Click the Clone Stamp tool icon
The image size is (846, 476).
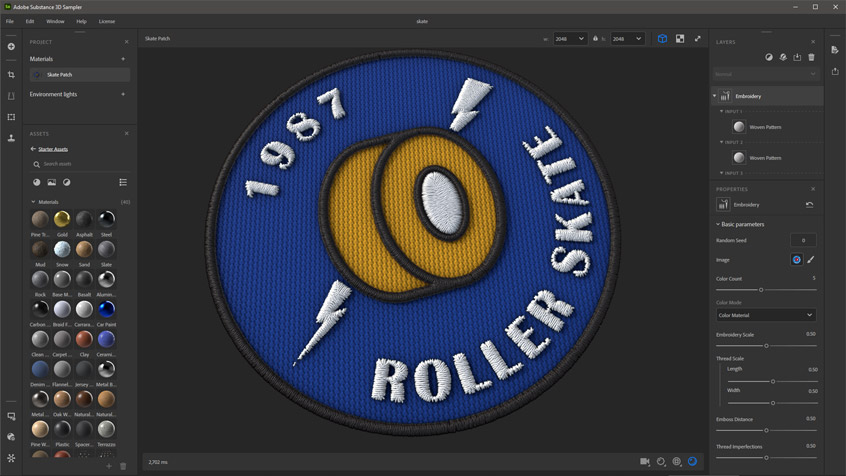pyautogui.click(x=12, y=138)
